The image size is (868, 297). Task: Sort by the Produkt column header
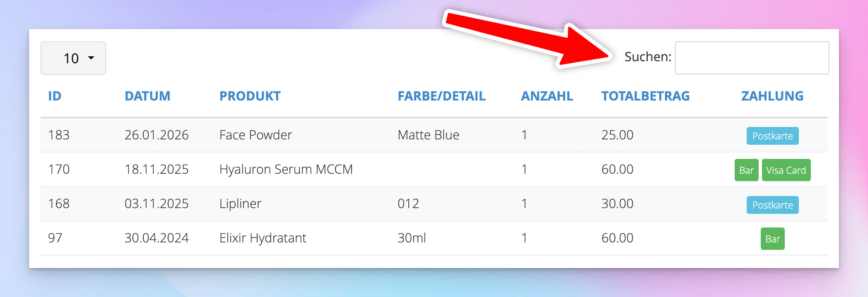tap(250, 96)
